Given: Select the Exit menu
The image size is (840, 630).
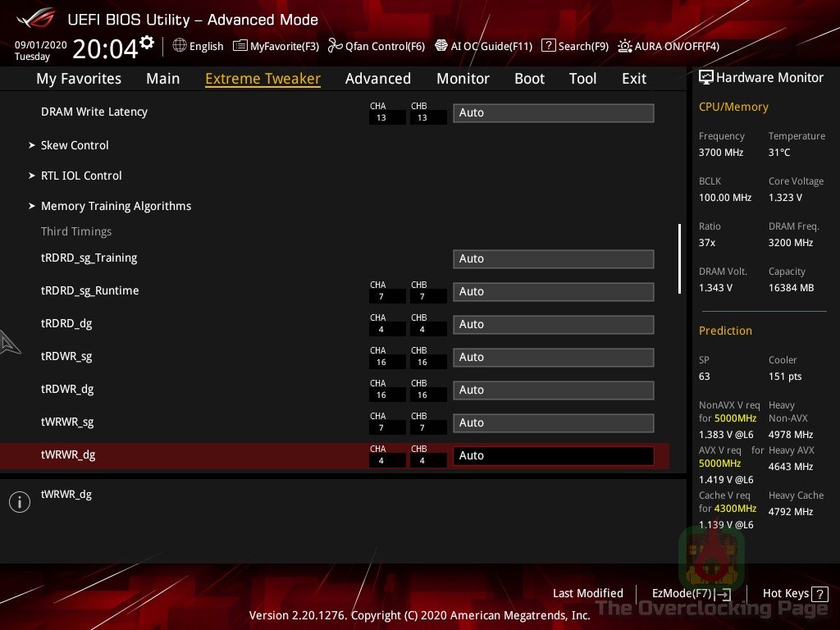Looking at the screenshot, I should [x=633, y=78].
